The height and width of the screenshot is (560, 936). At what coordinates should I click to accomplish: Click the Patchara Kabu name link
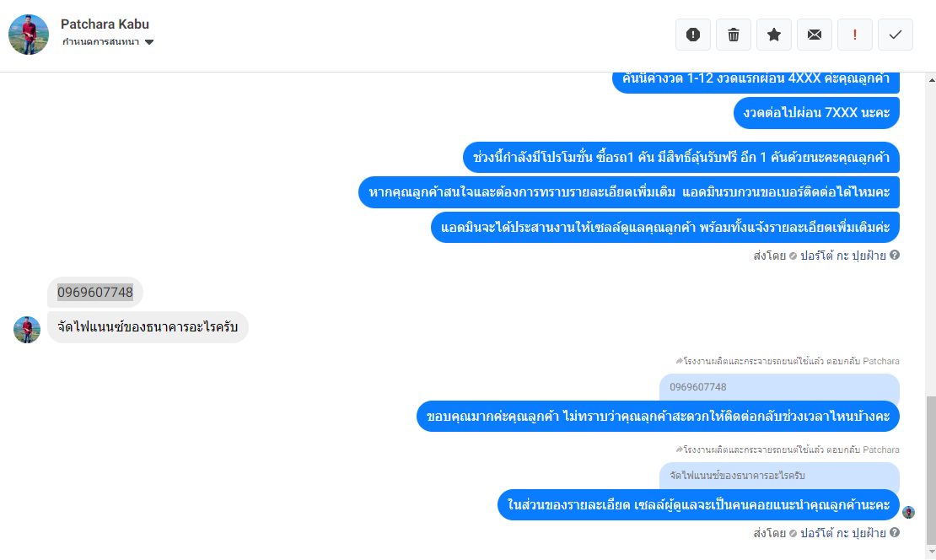click(105, 24)
